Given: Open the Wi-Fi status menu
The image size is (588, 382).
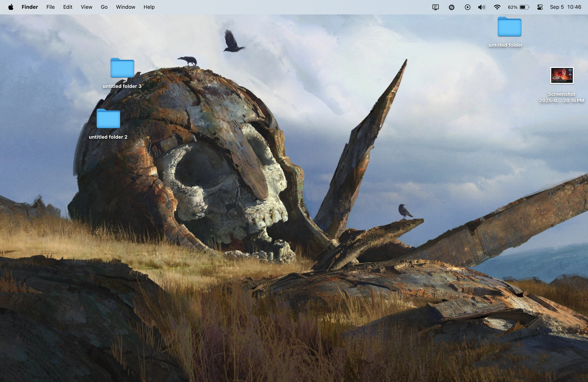Looking at the screenshot, I should click(x=497, y=7).
